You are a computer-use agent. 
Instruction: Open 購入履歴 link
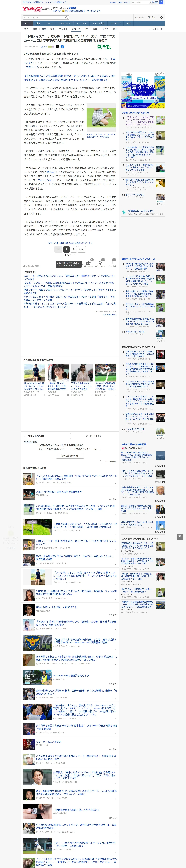click(x=152, y=18)
